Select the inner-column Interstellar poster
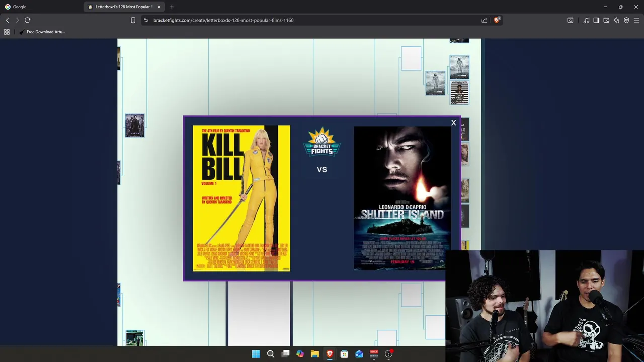The image size is (644, 362). coord(435,83)
